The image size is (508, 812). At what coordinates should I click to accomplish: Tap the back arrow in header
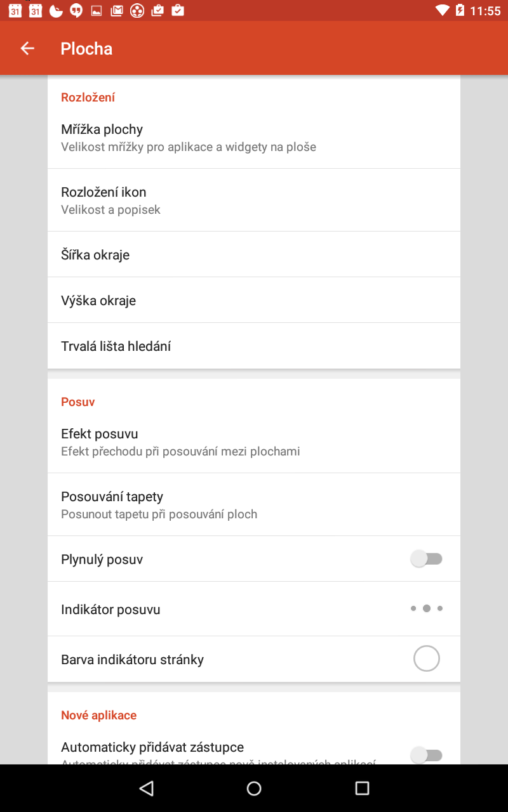(x=27, y=48)
